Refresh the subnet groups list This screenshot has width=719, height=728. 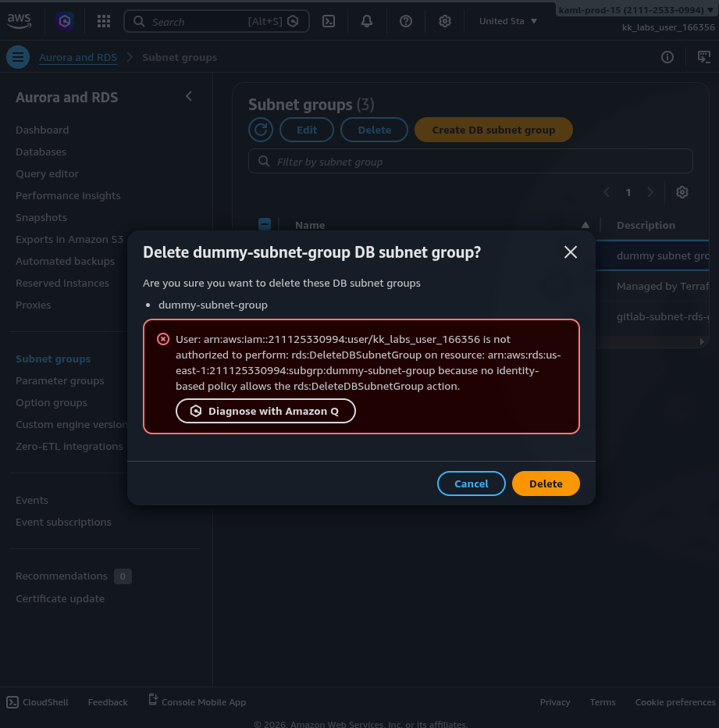pos(261,130)
